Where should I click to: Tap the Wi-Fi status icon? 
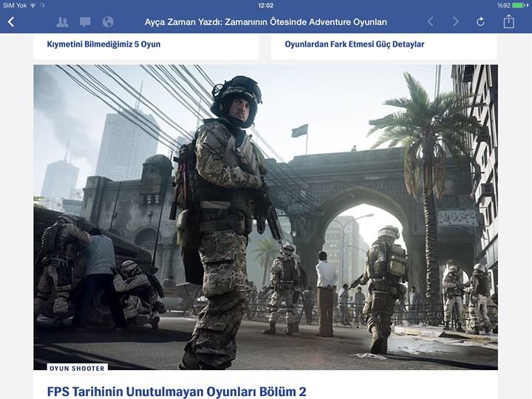(x=33, y=5)
